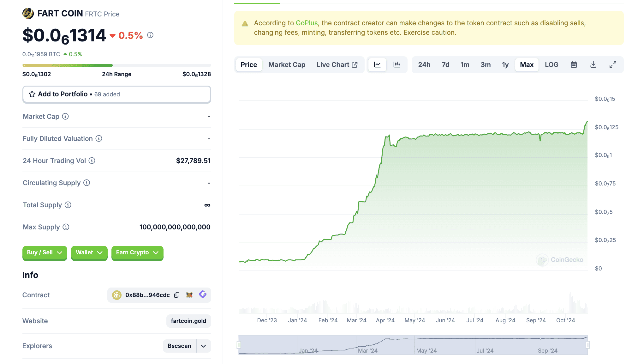This screenshot has width=644, height=364.
Task: Click the $27,789.51 trading volume value
Action: [x=193, y=161]
